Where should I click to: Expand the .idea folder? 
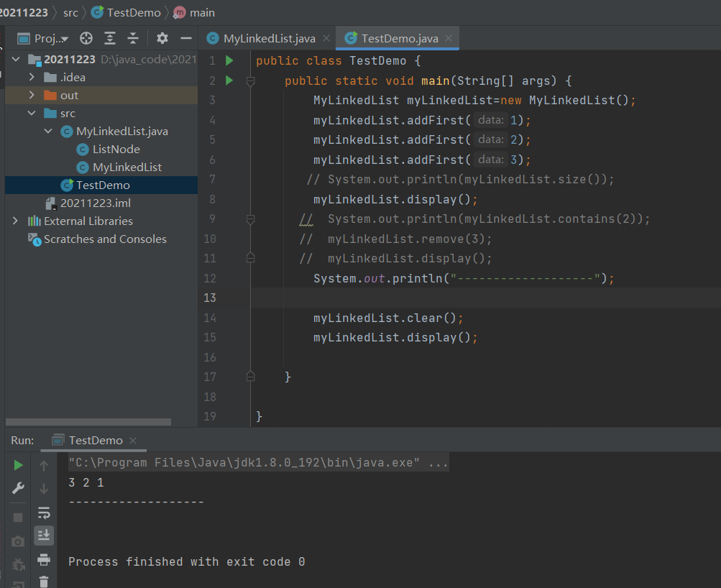[x=32, y=77]
